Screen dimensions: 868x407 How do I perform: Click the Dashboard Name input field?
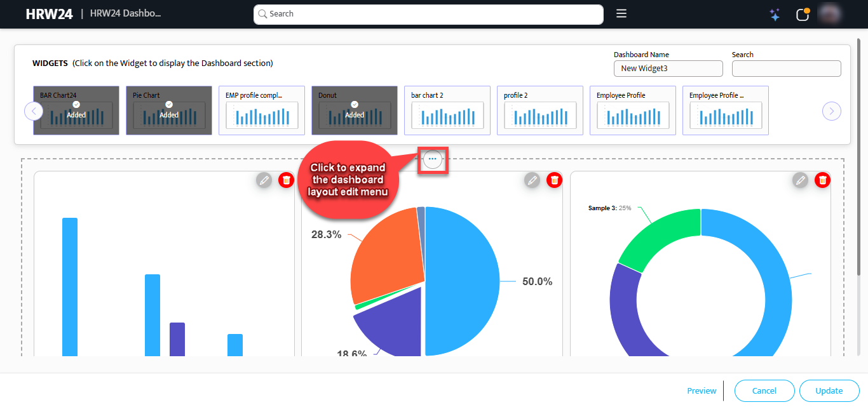coord(668,69)
